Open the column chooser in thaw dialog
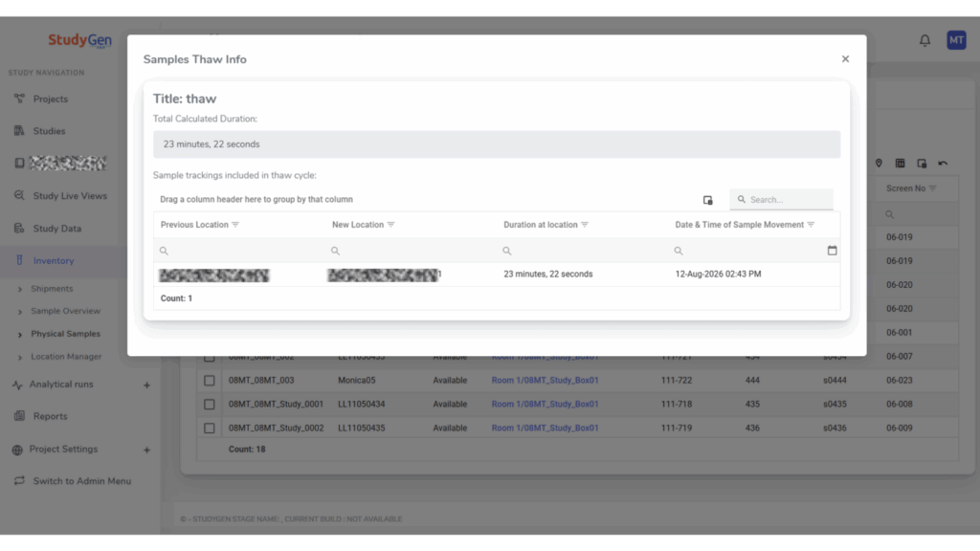 [707, 200]
